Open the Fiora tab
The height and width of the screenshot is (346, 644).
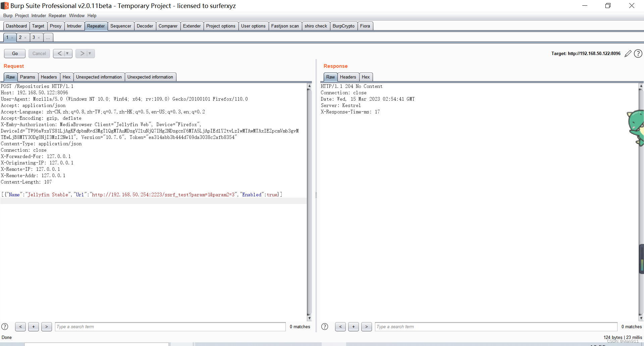(x=365, y=26)
